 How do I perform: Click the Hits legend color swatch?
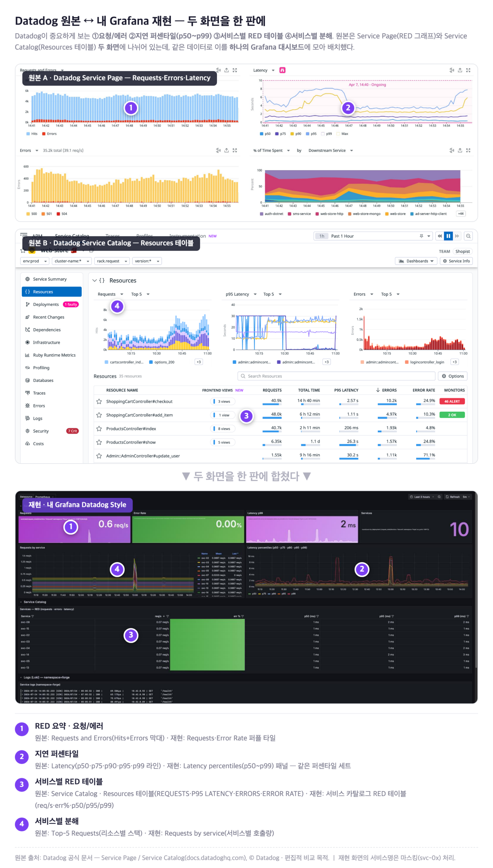click(x=28, y=134)
